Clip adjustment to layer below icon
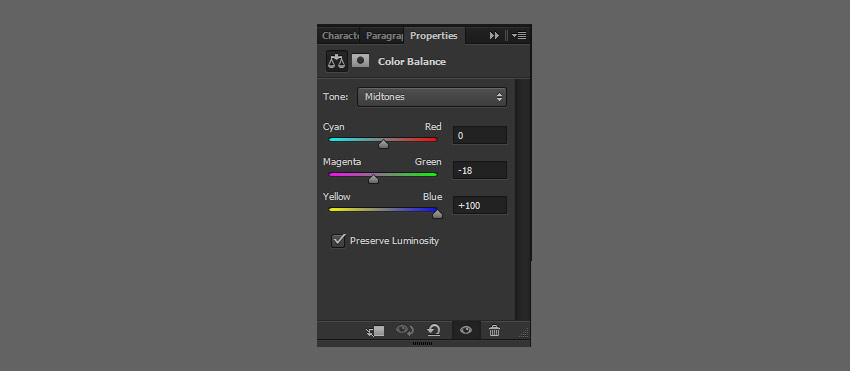The width and height of the screenshot is (850, 371). point(376,330)
